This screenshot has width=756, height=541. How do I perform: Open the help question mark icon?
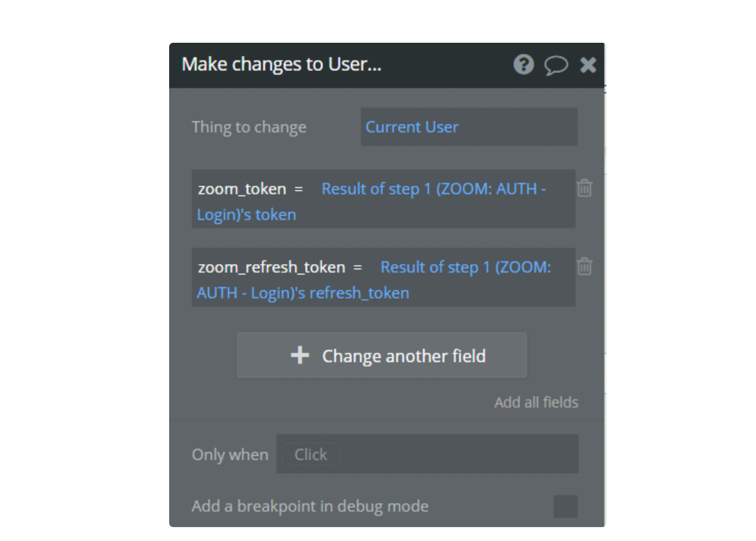point(523,65)
